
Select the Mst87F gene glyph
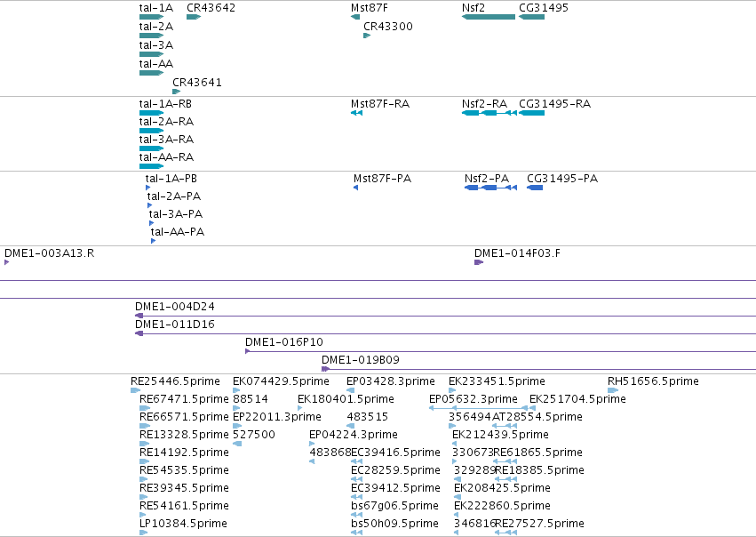(x=355, y=17)
